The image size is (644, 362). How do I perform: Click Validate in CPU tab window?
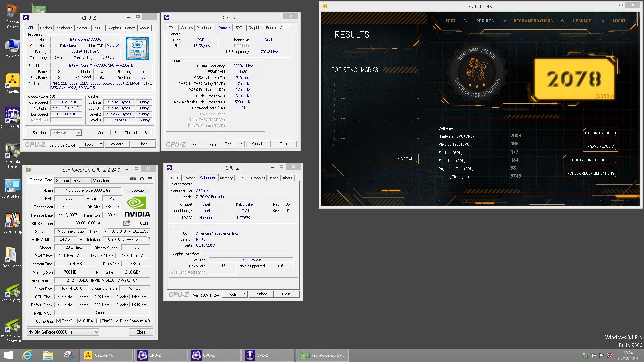coord(117,144)
